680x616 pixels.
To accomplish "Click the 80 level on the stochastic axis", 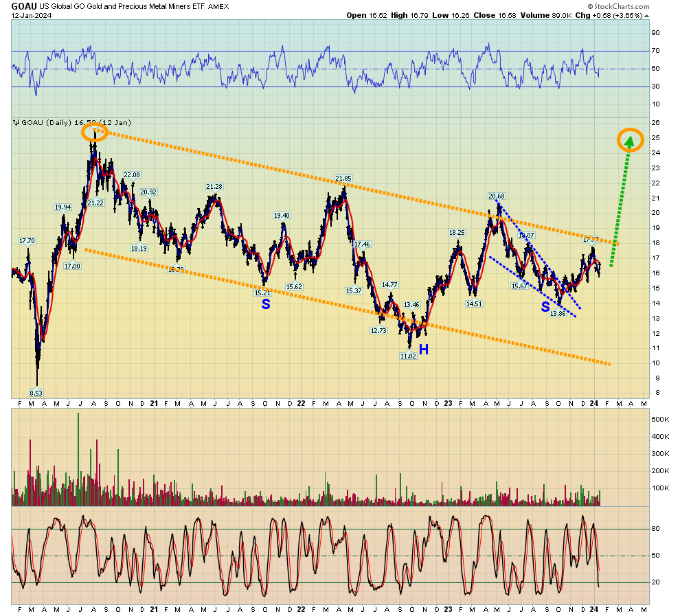I will pos(656,528).
